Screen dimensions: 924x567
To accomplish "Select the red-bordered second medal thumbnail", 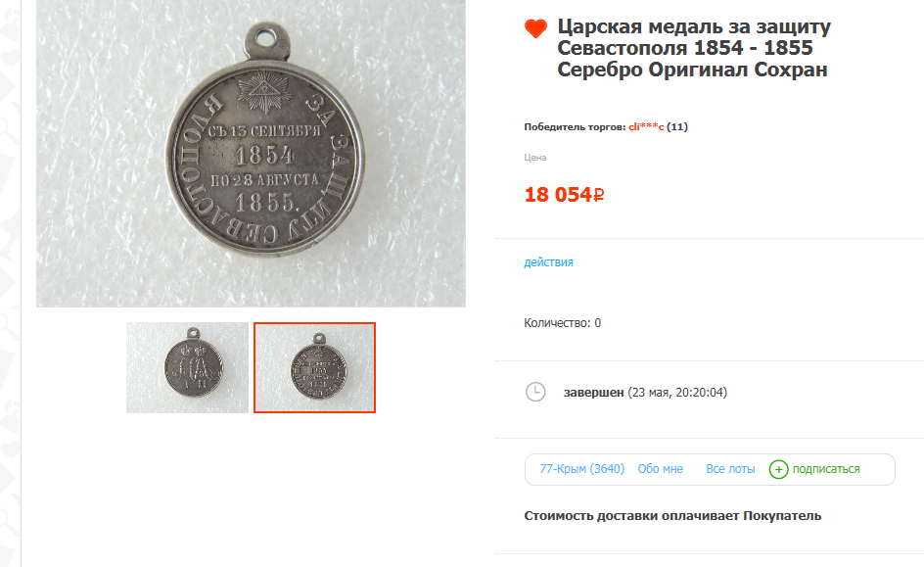I will (x=314, y=367).
